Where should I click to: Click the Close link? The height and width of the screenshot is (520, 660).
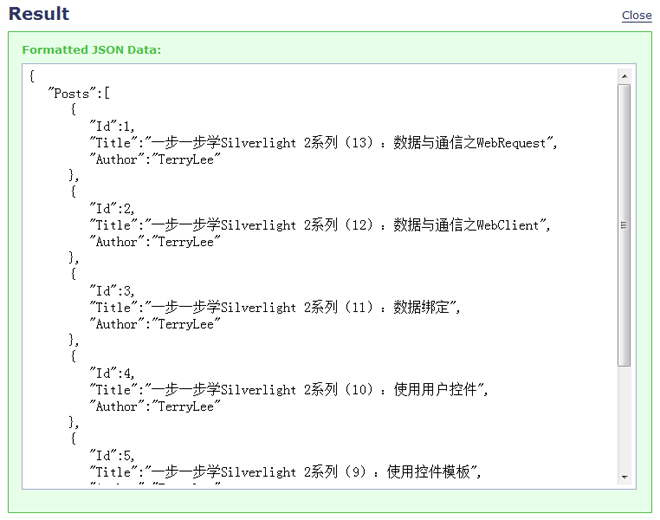(636, 15)
